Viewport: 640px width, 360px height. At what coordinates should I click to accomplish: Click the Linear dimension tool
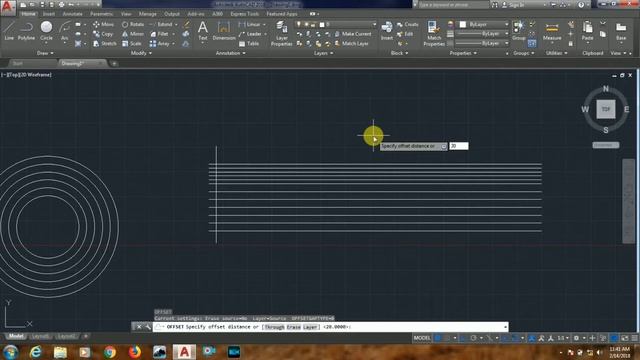tap(249, 24)
